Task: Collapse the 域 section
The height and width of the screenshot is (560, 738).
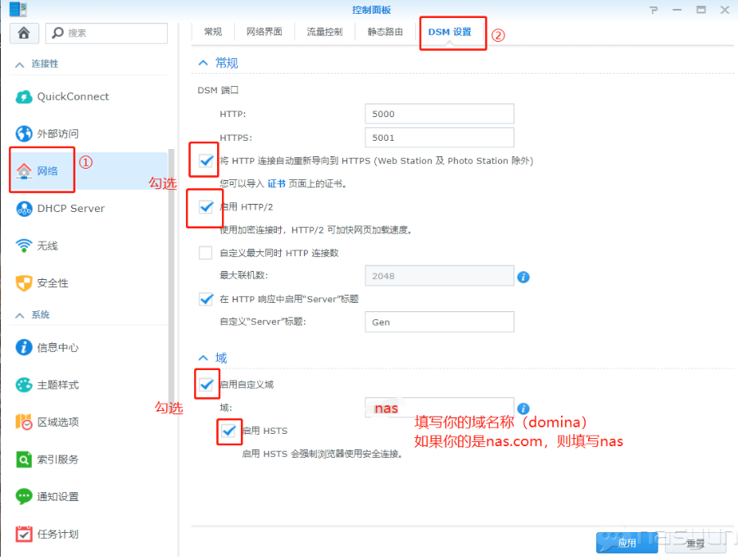Action: 203,358
